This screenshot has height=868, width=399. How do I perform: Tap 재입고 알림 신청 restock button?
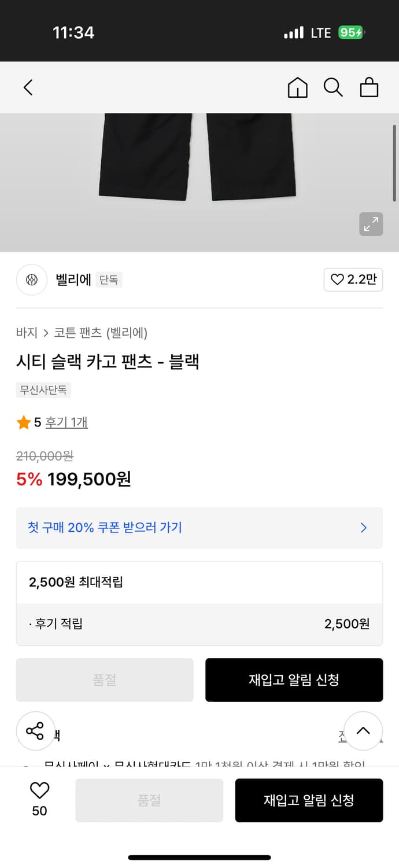[294, 680]
